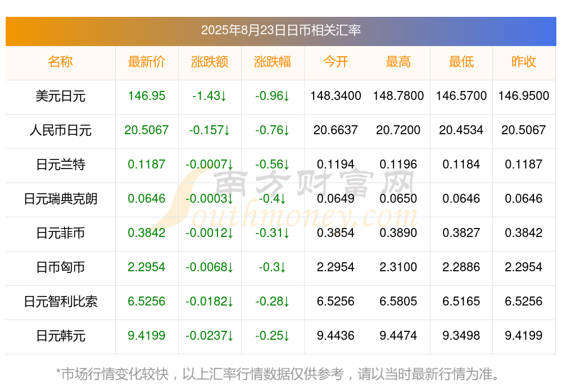
Task: Click the title 2025年8月23日日币相关汇率
Action: pyautogui.click(x=280, y=30)
